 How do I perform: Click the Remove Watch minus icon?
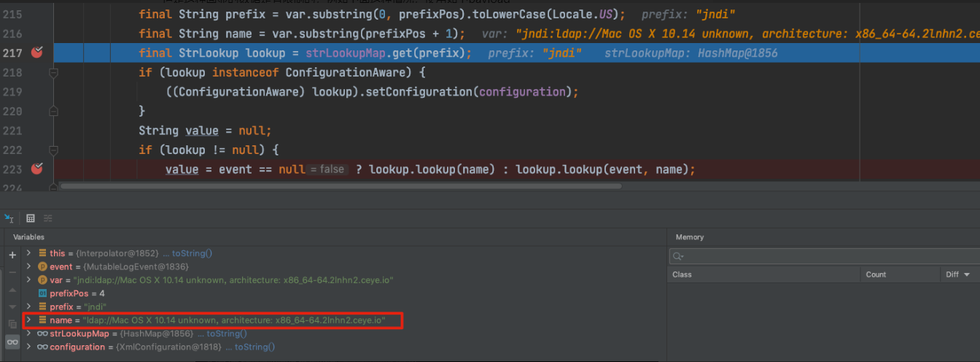point(12,271)
